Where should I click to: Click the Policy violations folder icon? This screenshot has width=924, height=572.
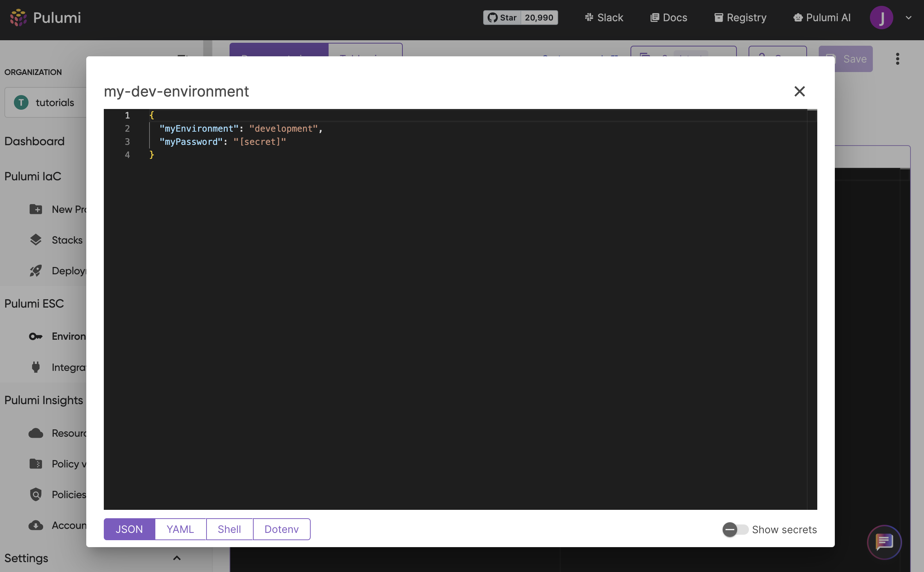pos(35,463)
